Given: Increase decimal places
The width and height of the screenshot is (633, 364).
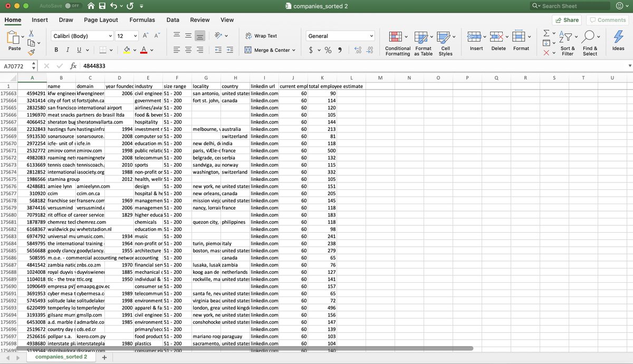Looking at the screenshot, I should pyautogui.click(x=358, y=50).
